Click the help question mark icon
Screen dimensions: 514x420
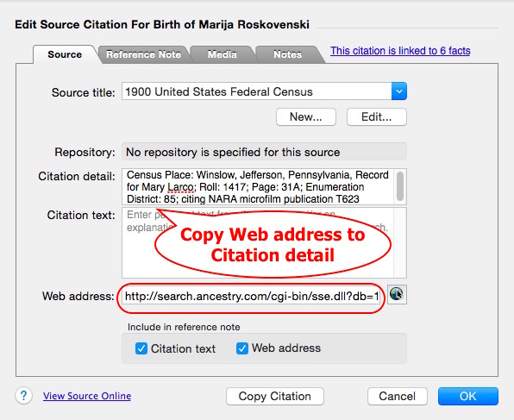point(23,395)
